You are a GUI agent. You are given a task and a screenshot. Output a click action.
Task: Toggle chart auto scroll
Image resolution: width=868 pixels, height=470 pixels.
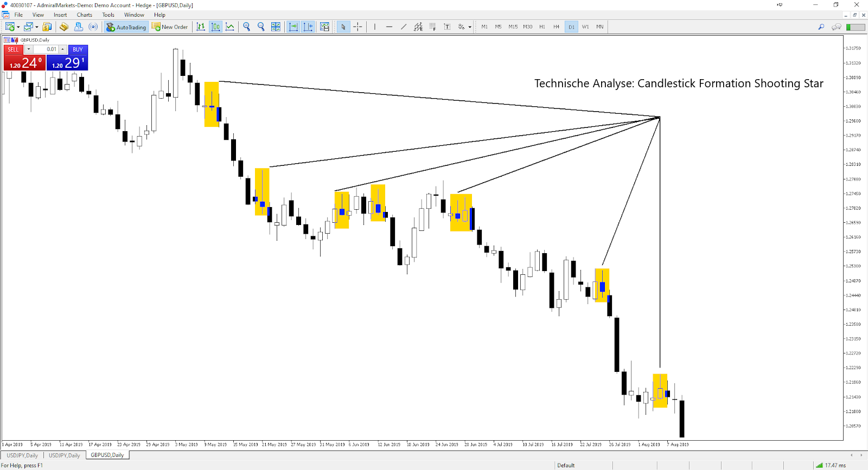click(x=293, y=27)
